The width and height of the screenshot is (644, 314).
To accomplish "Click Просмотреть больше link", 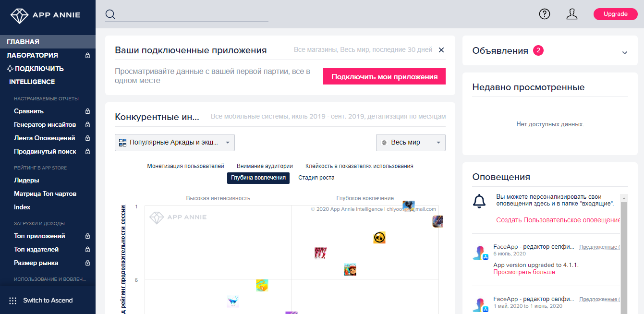I will click(x=524, y=272).
